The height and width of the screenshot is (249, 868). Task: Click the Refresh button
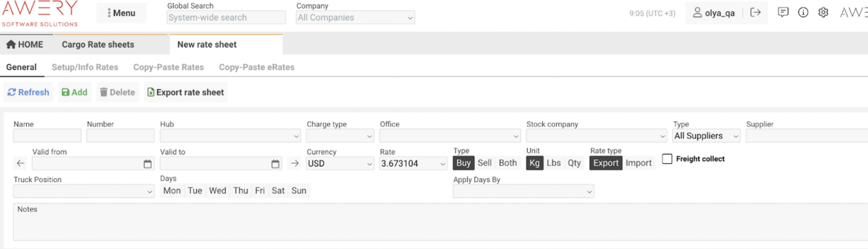29,92
